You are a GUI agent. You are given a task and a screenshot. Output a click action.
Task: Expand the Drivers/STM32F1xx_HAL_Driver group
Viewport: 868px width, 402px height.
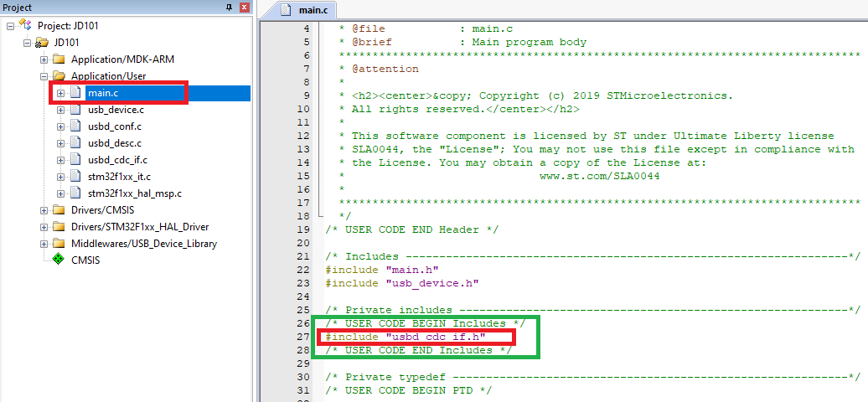click(x=44, y=227)
